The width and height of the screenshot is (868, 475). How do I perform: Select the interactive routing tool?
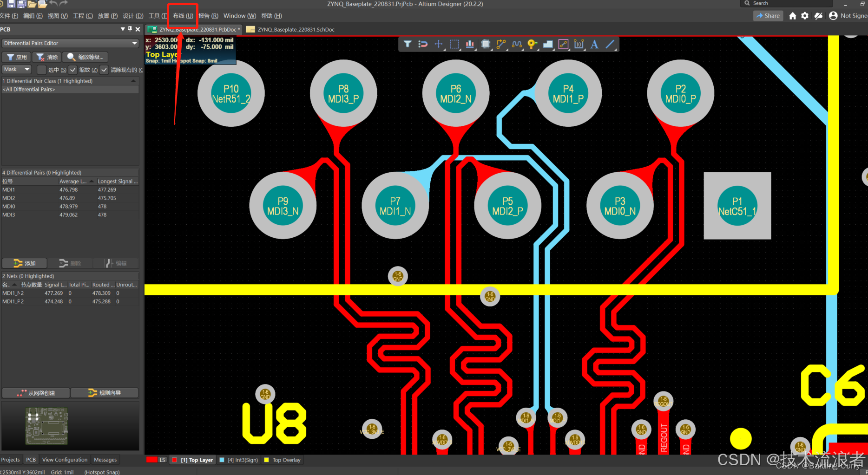point(501,44)
